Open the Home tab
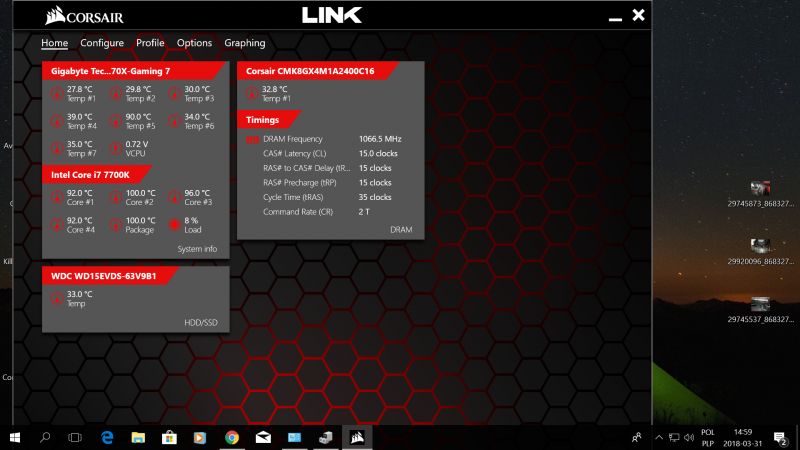The height and width of the screenshot is (450, 800). point(55,43)
